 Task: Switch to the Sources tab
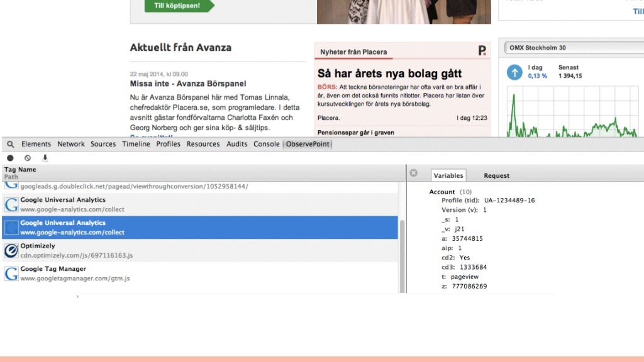[x=103, y=144]
